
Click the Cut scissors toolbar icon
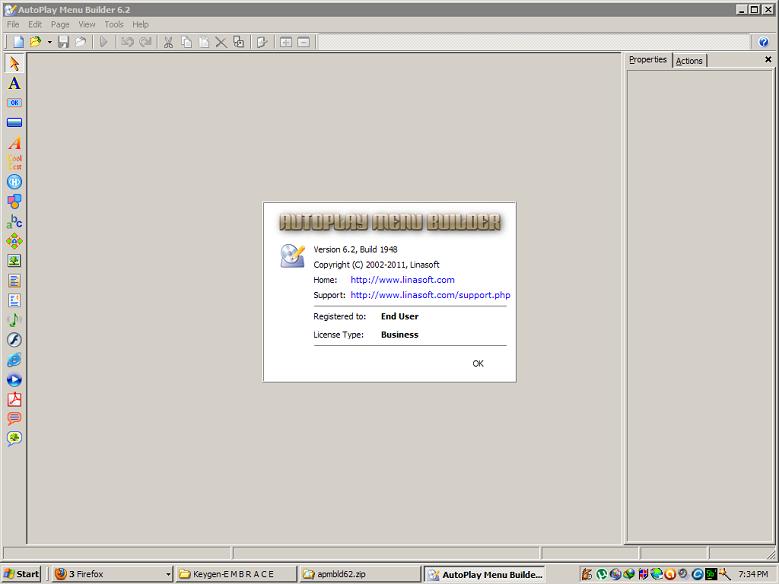click(168, 42)
